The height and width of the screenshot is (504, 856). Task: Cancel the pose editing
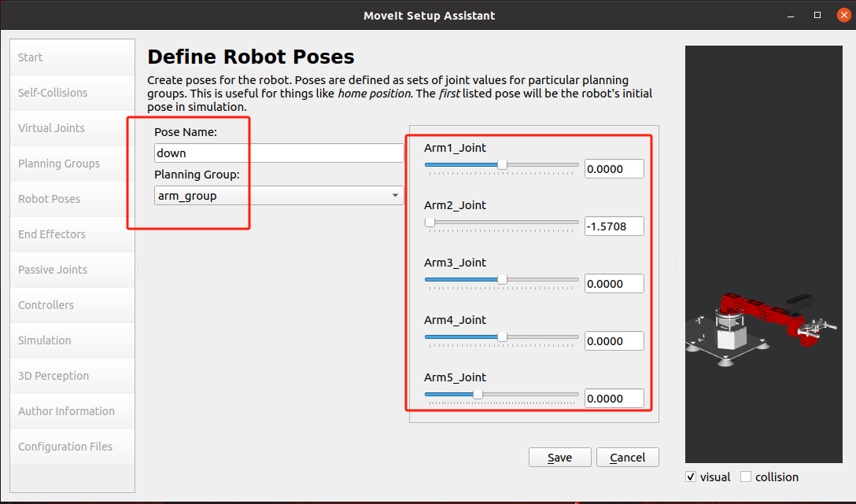pos(628,458)
